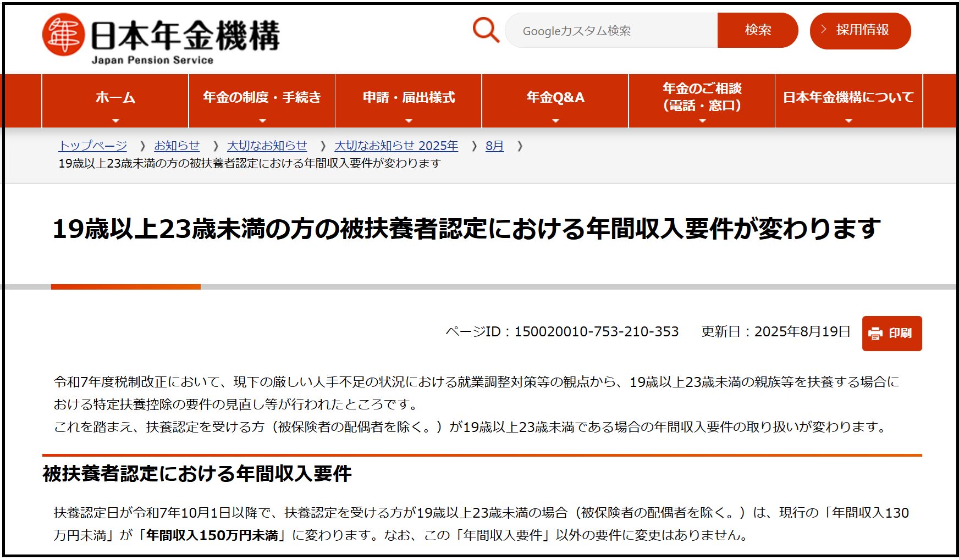This screenshot has height=560, width=959.
Task: Click the breadcrumb chevron after トップページ
Action: coord(142,146)
